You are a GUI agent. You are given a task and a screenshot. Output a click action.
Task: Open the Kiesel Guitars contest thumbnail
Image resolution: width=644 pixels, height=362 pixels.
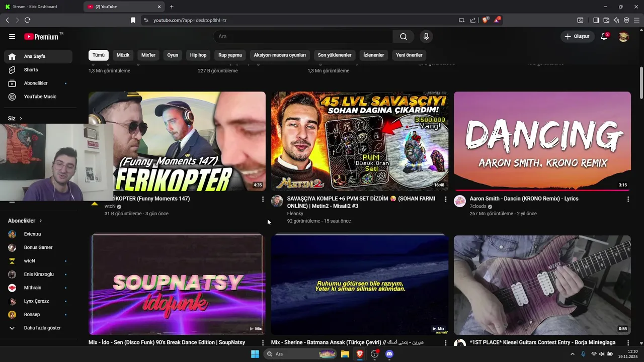(x=542, y=285)
